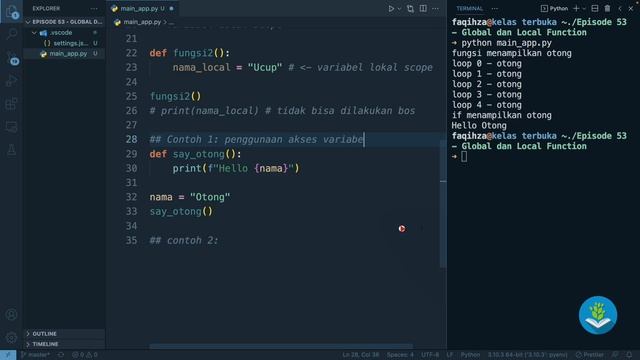The width and height of the screenshot is (640, 360).
Task: Click the fungsi2() call on line 25
Action: point(176,96)
